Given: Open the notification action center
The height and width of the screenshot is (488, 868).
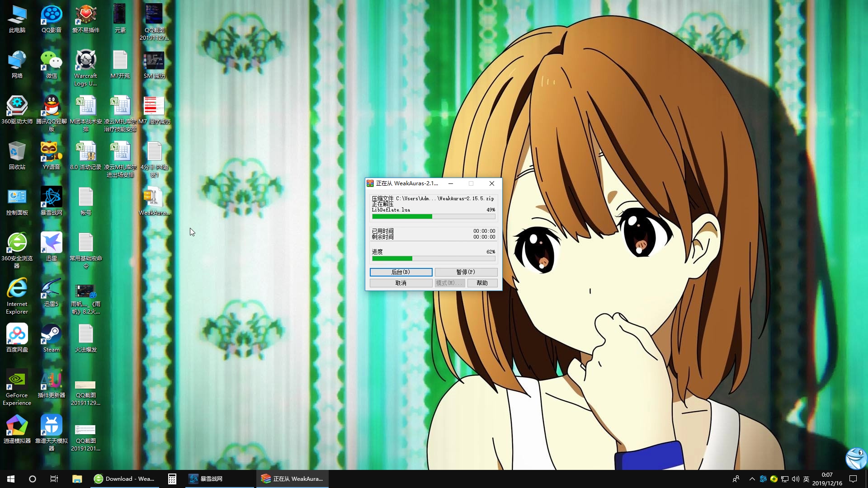Looking at the screenshot, I should click(x=853, y=479).
